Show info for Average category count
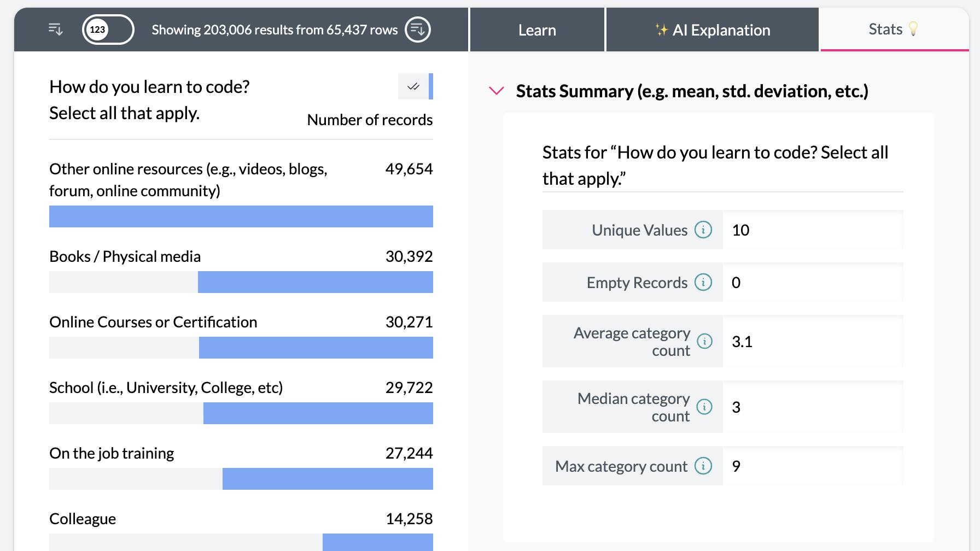The image size is (980, 551). pos(704,341)
